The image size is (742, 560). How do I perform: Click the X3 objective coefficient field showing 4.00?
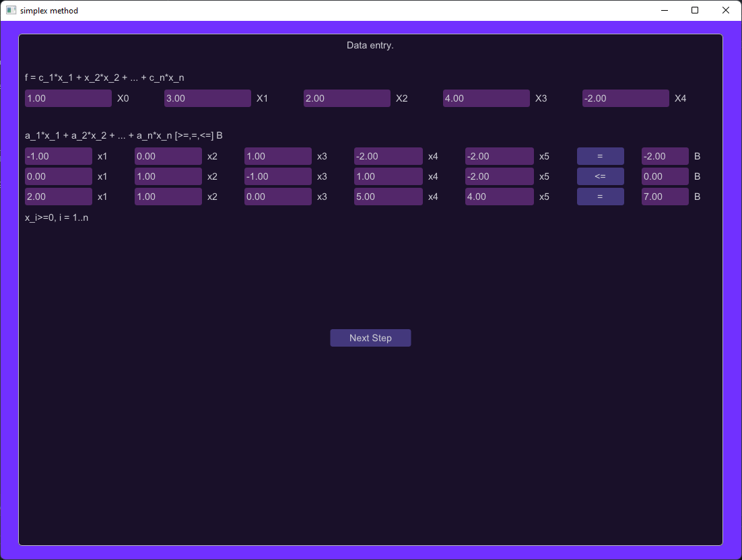(485, 98)
